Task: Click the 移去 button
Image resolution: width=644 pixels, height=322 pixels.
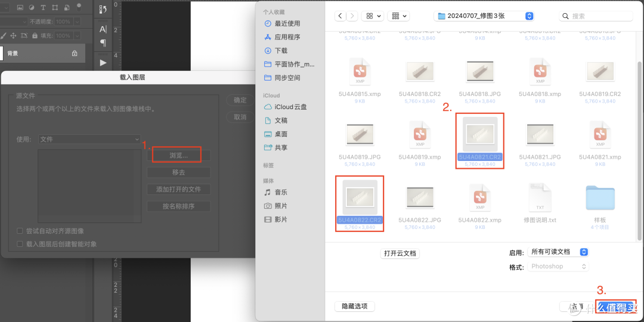Action: pyautogui.click(x=179, y=172)
